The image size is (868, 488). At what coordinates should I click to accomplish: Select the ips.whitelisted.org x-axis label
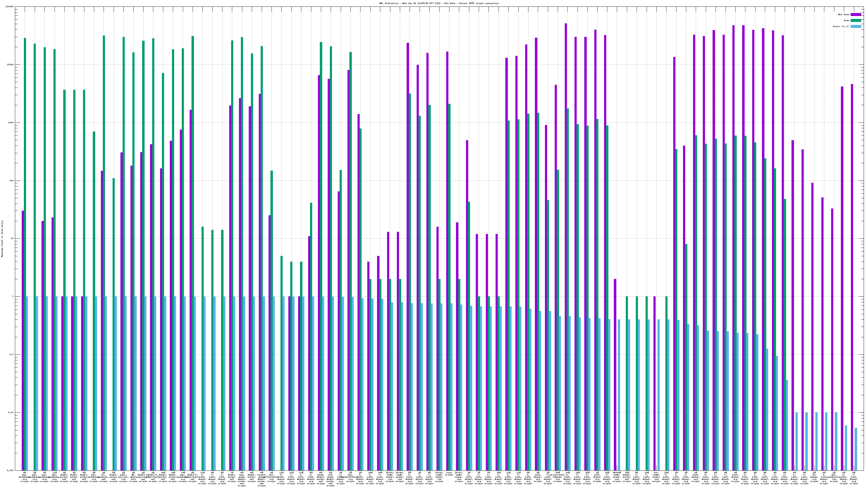click(271, 477)
